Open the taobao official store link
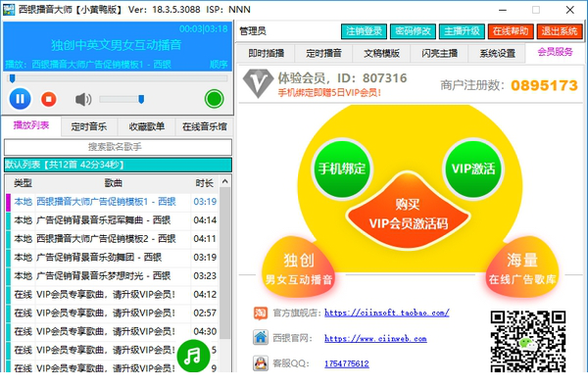This screenshot has width=588, height=387. pyautogui.click(x=387, y=313)
